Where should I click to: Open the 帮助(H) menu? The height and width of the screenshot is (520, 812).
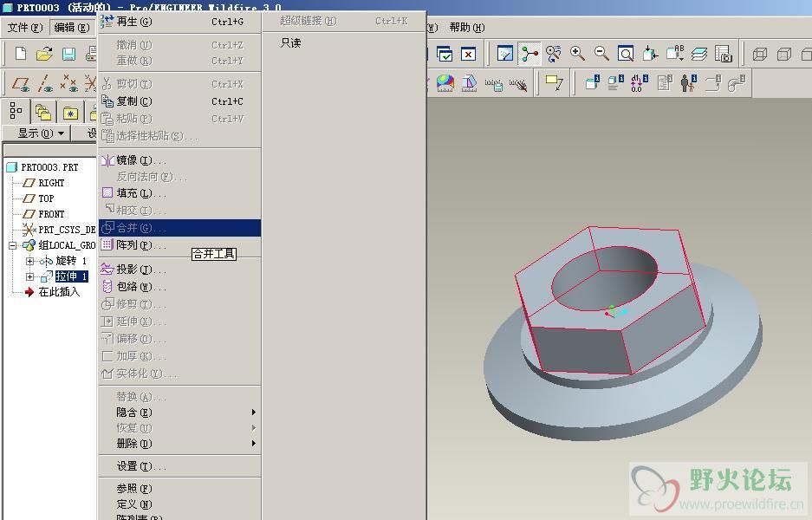(x=466, y=28)
